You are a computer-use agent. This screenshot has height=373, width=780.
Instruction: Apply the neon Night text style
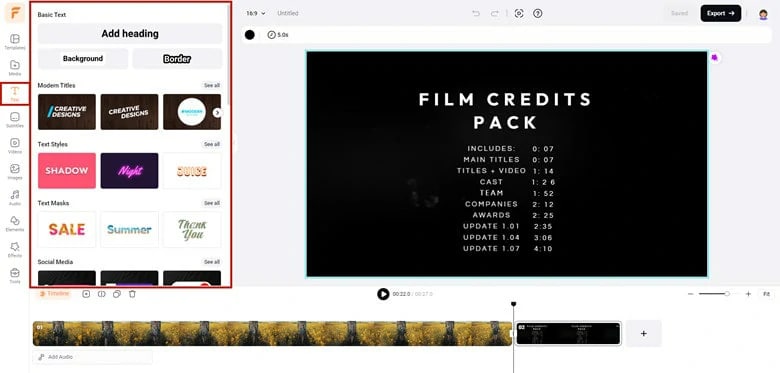[x=129, y=171]
